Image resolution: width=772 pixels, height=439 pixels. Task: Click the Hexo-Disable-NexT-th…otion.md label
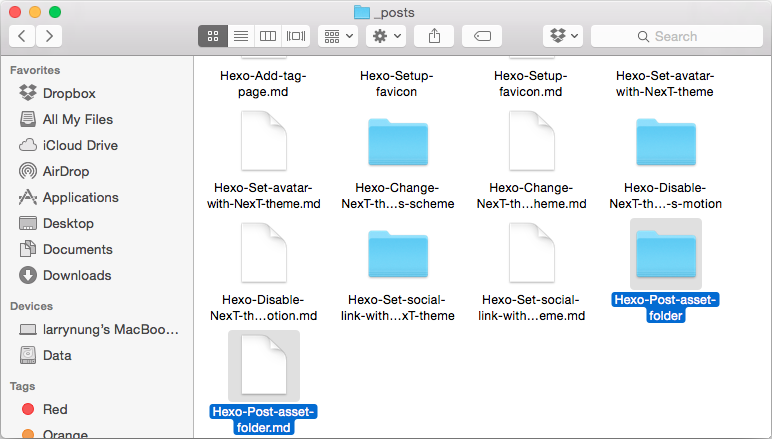[264, 308]
